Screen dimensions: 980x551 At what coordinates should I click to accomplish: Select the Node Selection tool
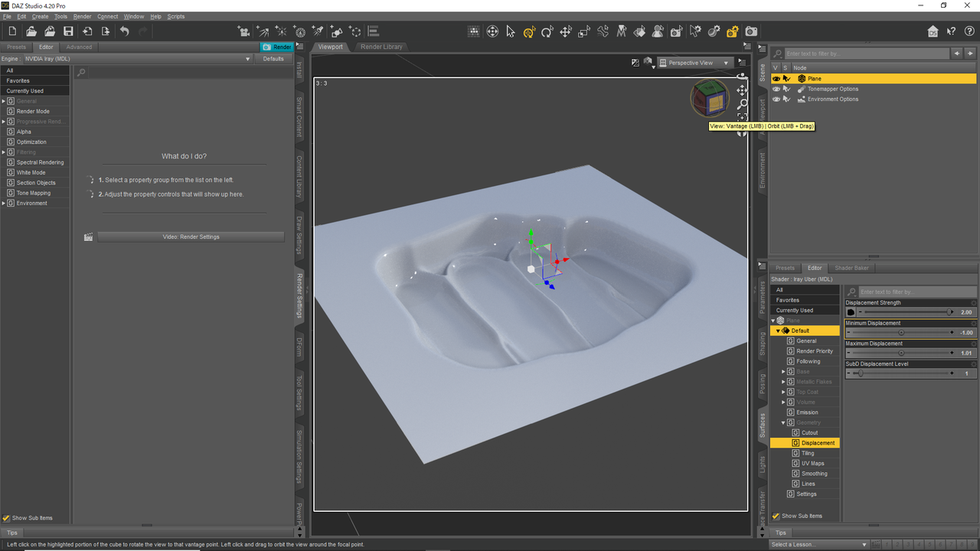[x=510, y=31]
